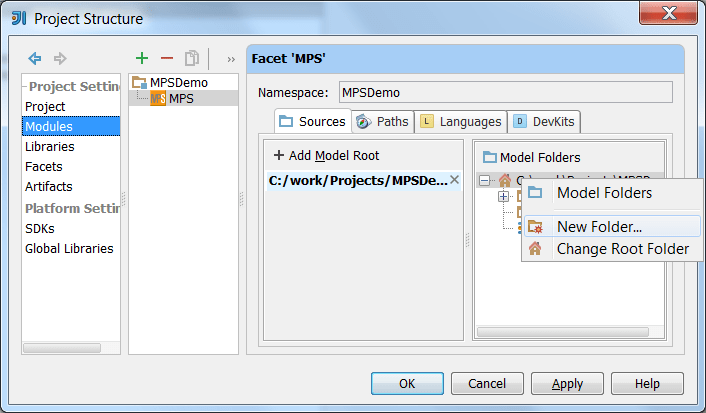Choose Change Root Folder menu entry

pos(622,249)
